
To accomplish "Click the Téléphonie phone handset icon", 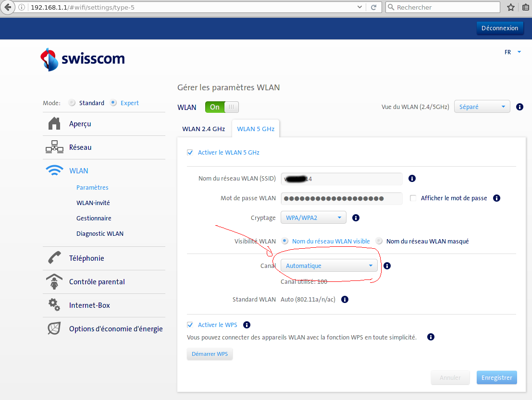I will [54, 258].
